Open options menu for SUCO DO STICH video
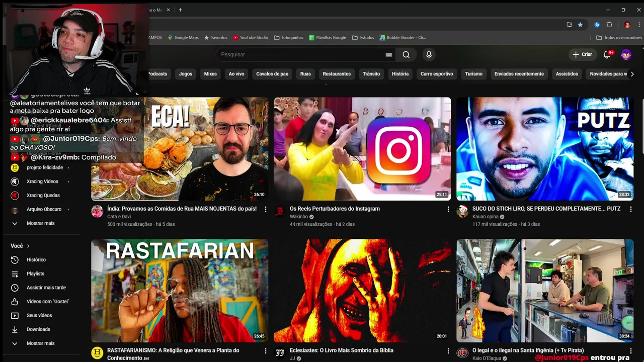Image resolution: width=644 pixels, height=362 pixels. [x=631, y=209]
